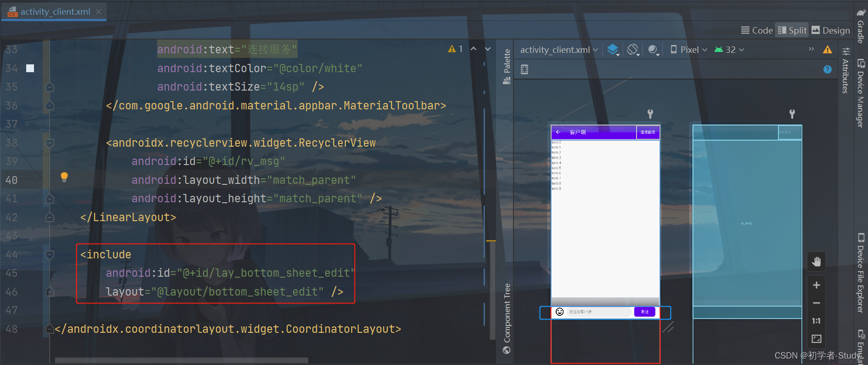Go to previous highlighted error arrow
This screenshot has width=868, height=365.
coord(473,49)
